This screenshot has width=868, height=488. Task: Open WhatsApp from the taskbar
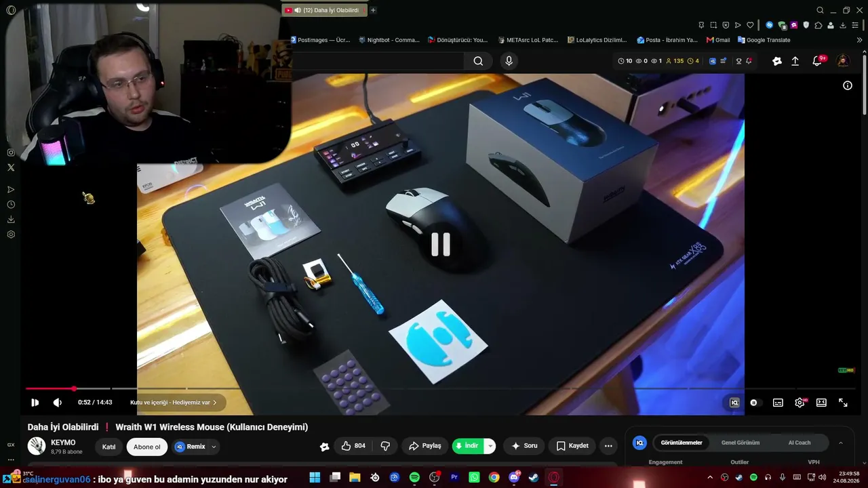[x=474, y=477]
